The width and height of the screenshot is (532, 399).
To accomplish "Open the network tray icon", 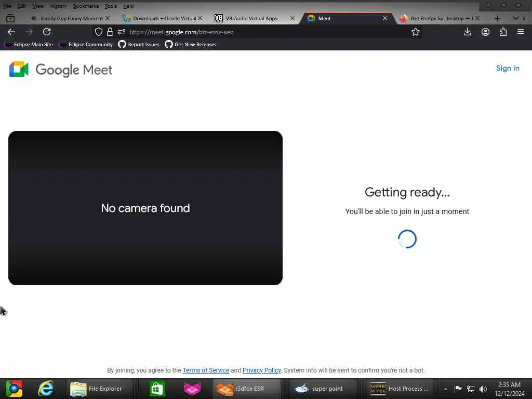I will (x=471, y=389).
